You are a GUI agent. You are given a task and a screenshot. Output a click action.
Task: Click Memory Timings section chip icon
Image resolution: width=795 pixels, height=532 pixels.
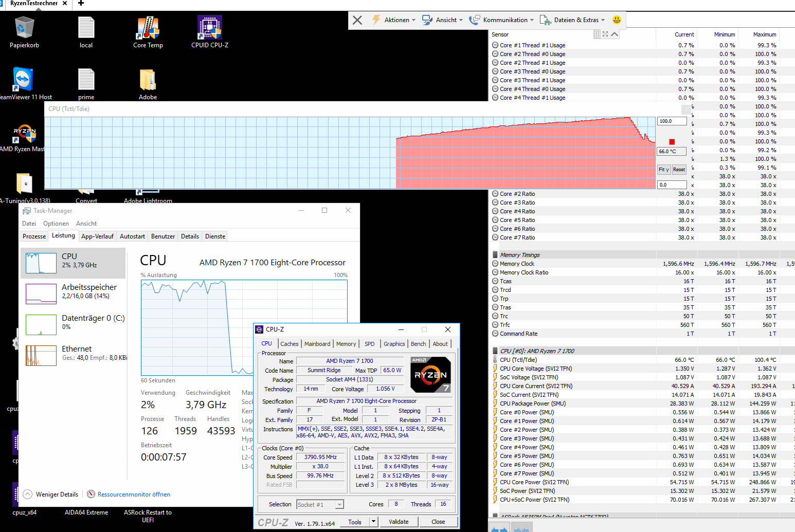(495, 255)
